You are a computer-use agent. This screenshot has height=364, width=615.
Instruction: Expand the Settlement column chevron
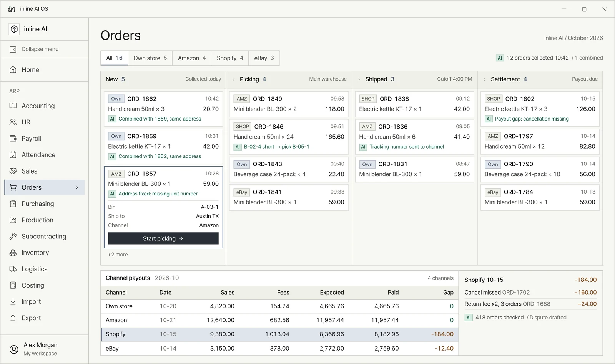click(x=484, y=79)
